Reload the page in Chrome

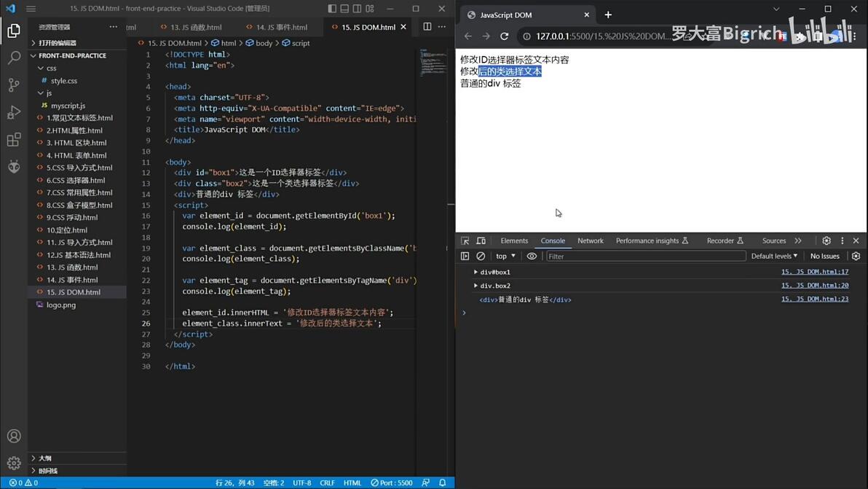point(505,36)
